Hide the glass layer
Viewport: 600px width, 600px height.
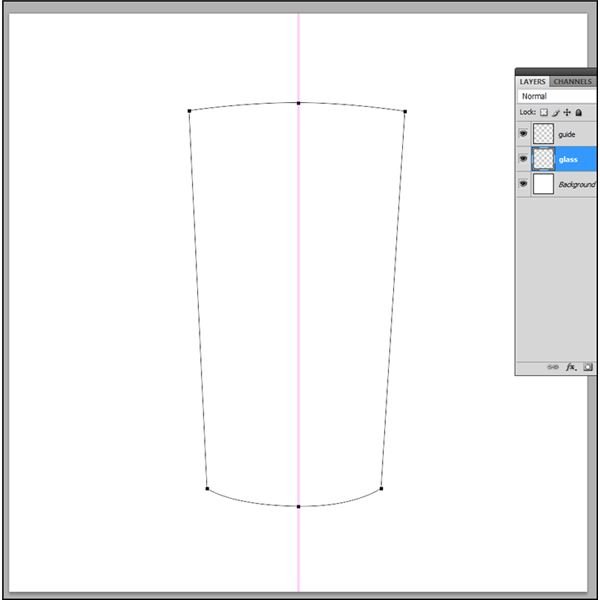coord(523,158)
